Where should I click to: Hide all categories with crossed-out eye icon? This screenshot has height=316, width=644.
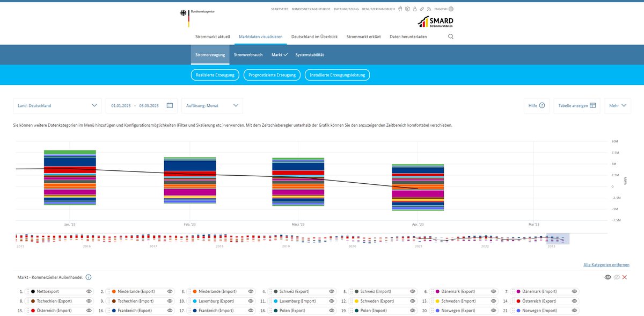(x=616, y=277)
